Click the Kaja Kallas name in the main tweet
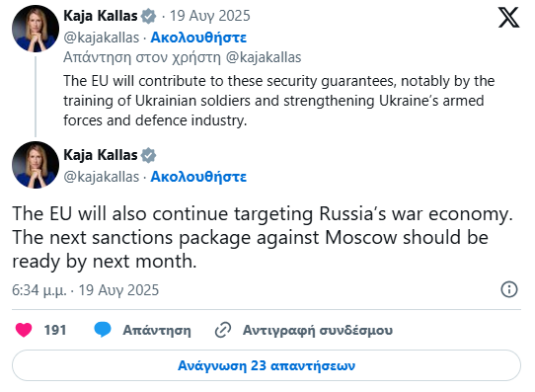 pos(101,155)
